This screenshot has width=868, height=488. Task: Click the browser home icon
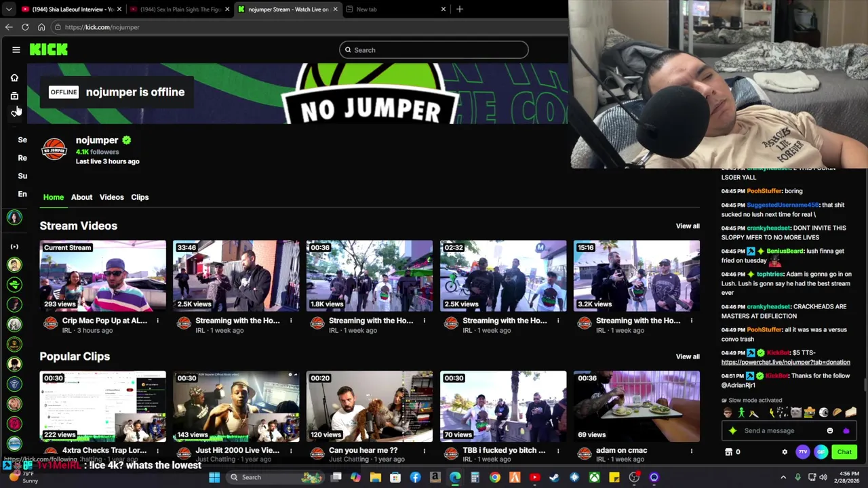(41, 27)
